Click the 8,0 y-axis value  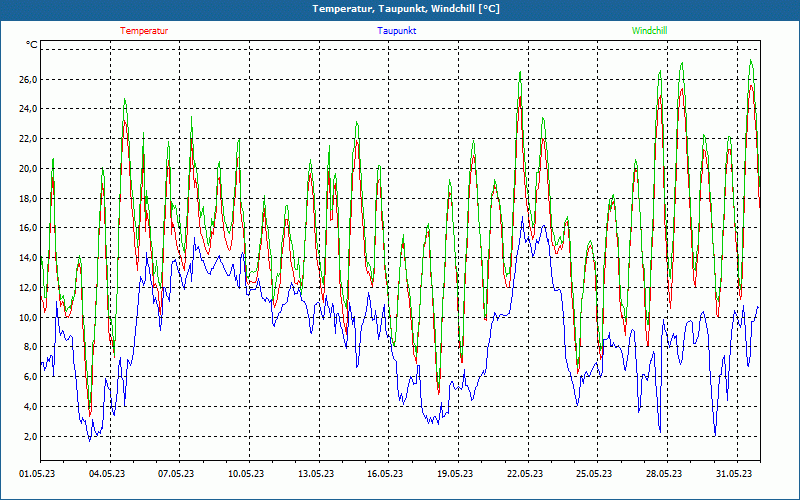coord(30,347)
